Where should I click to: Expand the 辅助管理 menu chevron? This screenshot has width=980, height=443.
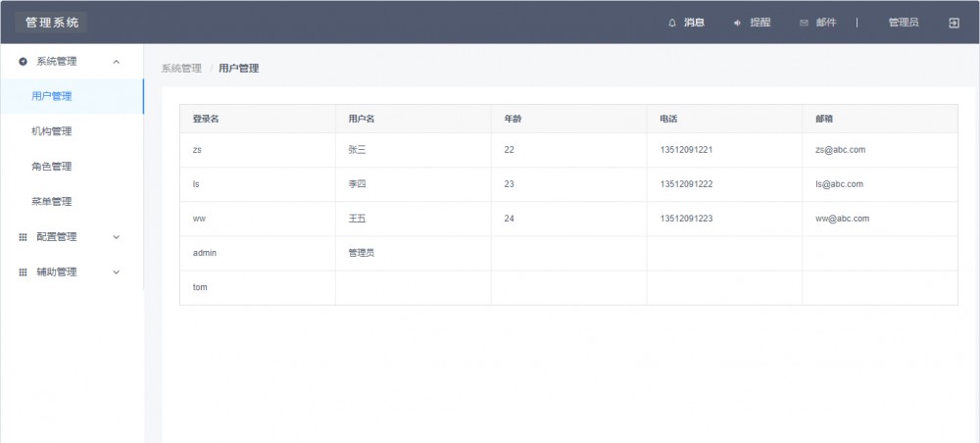click(x=117, y=272)
